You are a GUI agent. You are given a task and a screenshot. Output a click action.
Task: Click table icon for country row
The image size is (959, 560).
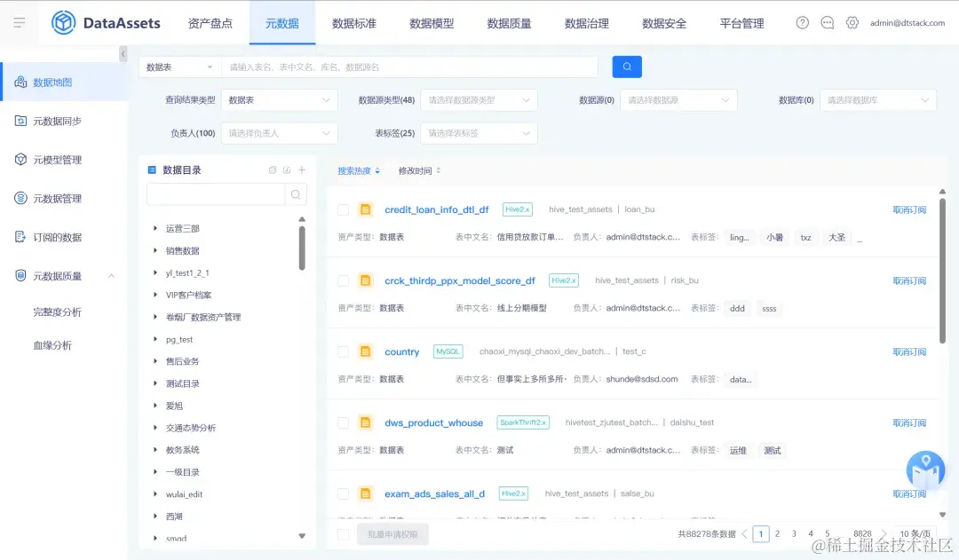(365, 351)
